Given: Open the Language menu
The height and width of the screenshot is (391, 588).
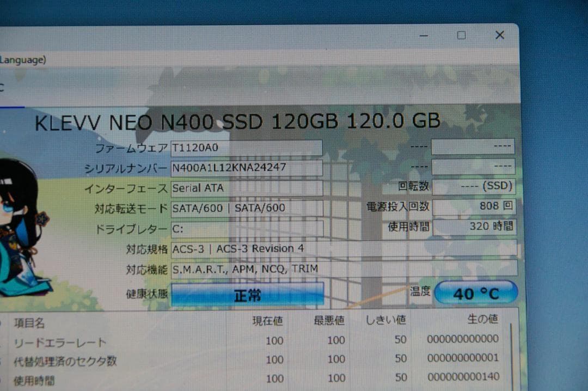Looking at the screenshot, I should [x=22, y=60].
